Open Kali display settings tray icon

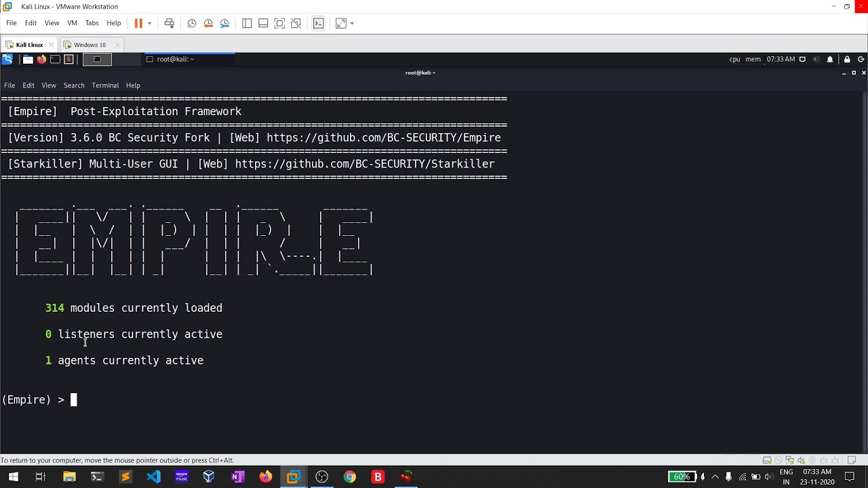802,59
